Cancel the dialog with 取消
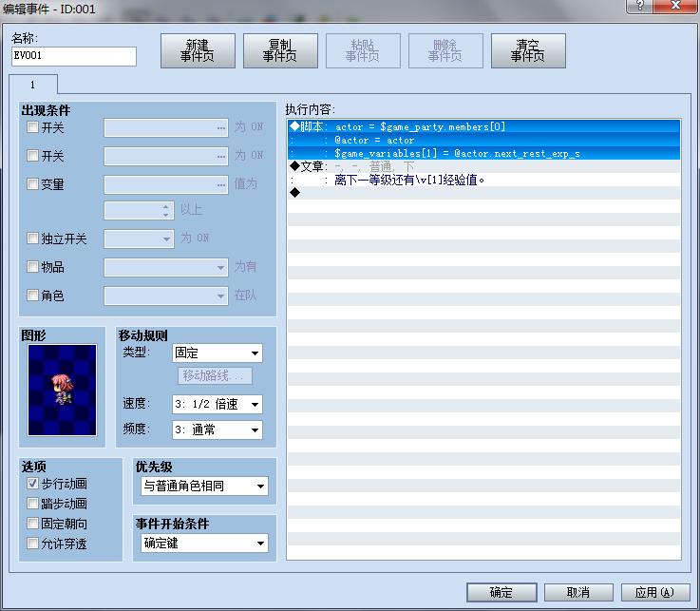Screen dimensions: 700x611 click(x=578, y=592)
